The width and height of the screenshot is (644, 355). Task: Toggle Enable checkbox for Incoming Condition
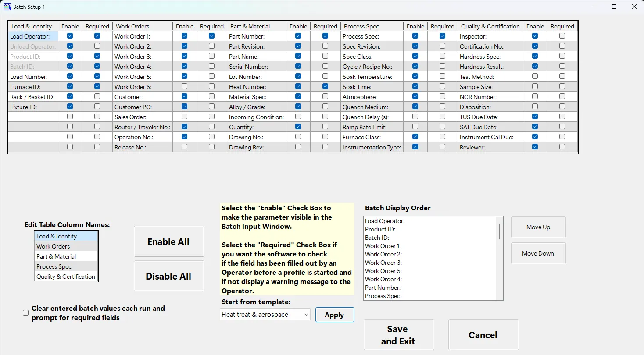298,117
